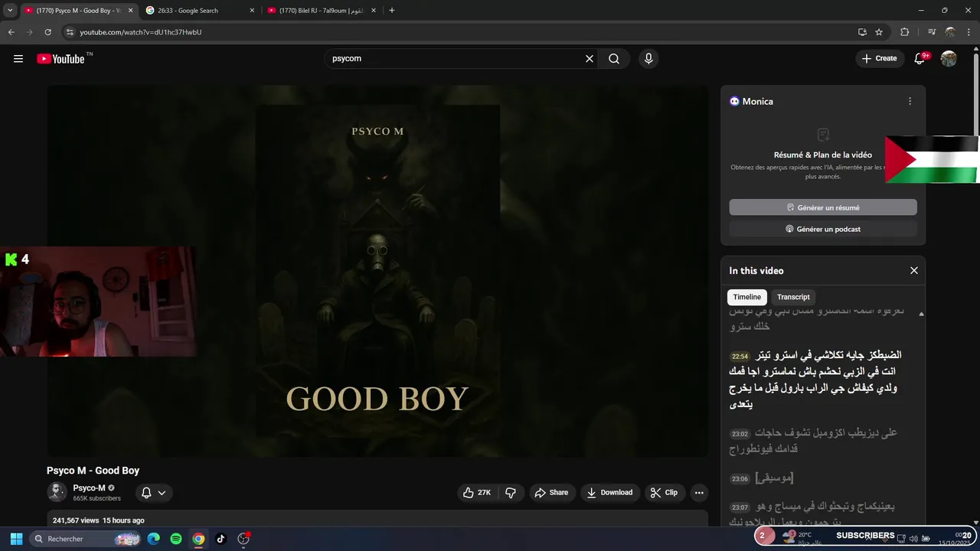
Task: Click Windows taskbar Rechercher search box
Action: 84,539
